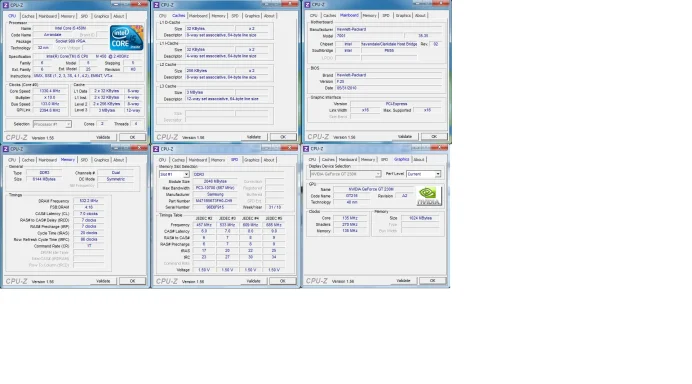Close the window showing the CPU tab
The height and width of the screenshot is (384, 692).
(x=139, y=4)
